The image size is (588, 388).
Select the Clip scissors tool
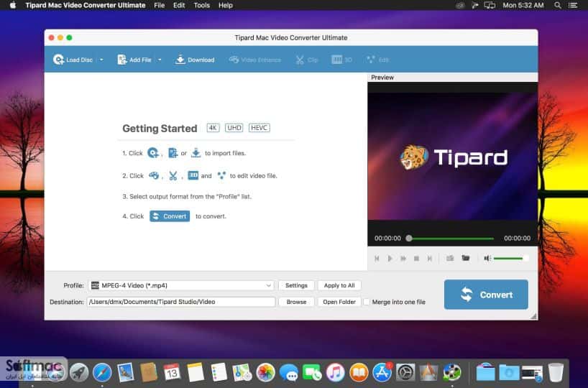pyautogui.click(x=306, y=60)
